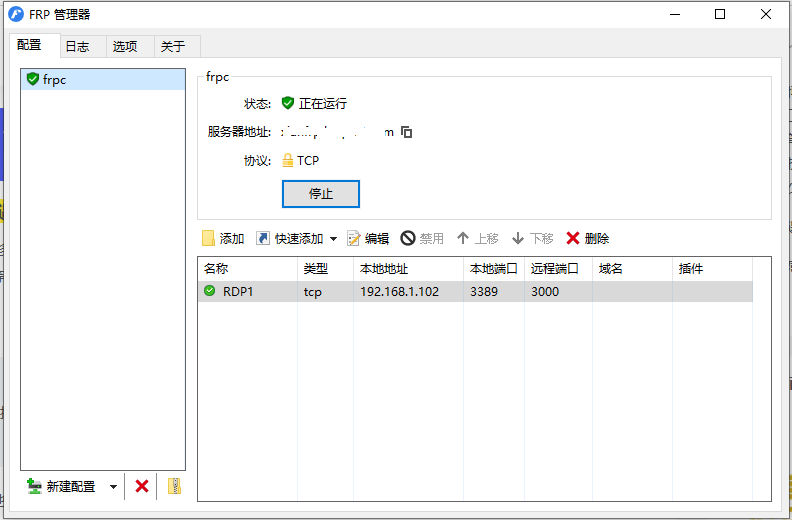Switch to the 日志 tab
The image size is (792, 520).
coord(83,46)
